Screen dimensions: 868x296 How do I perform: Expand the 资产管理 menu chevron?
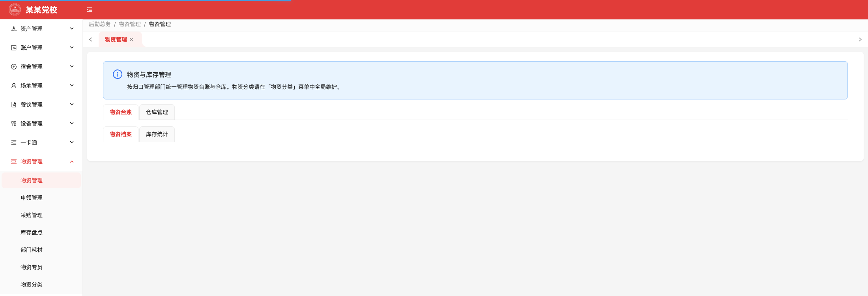pos(72,28)
